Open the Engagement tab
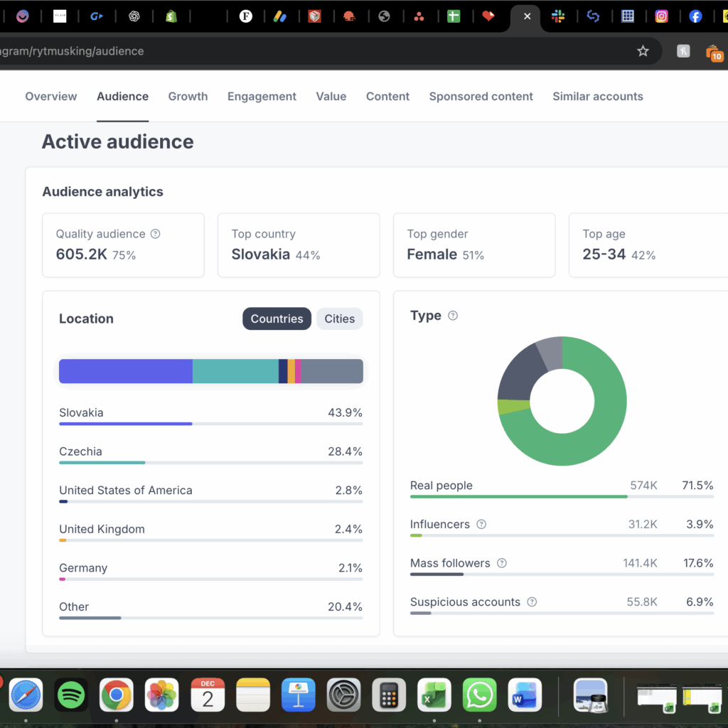 [262, 97]
